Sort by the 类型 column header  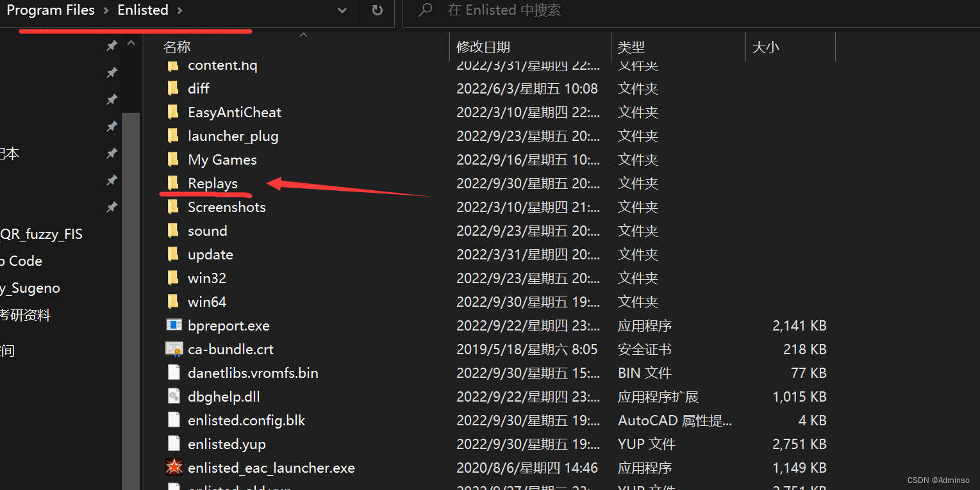tap(631, 47)
